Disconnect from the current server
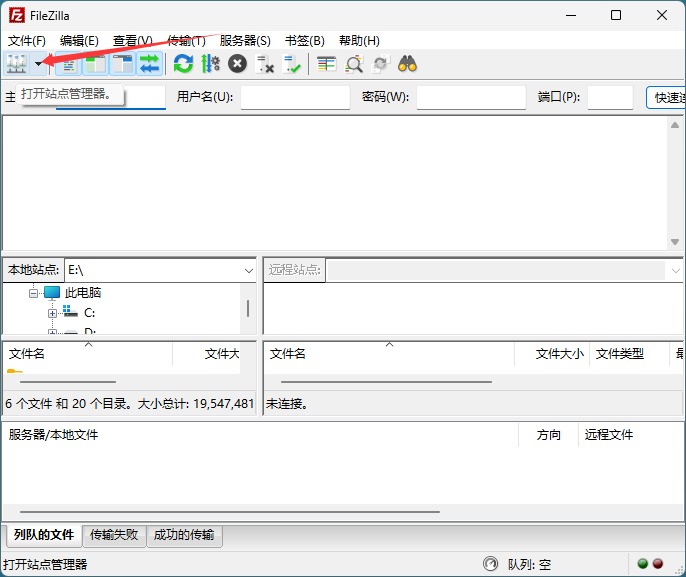This screenshot has height=577, width=686. pyautogui.click(x=265, y=64)
